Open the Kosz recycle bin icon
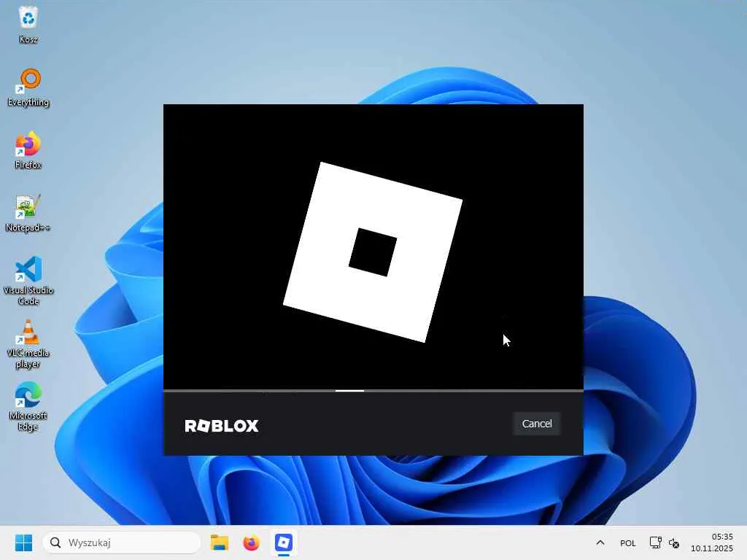747x560 pixels. click(28, 25)
